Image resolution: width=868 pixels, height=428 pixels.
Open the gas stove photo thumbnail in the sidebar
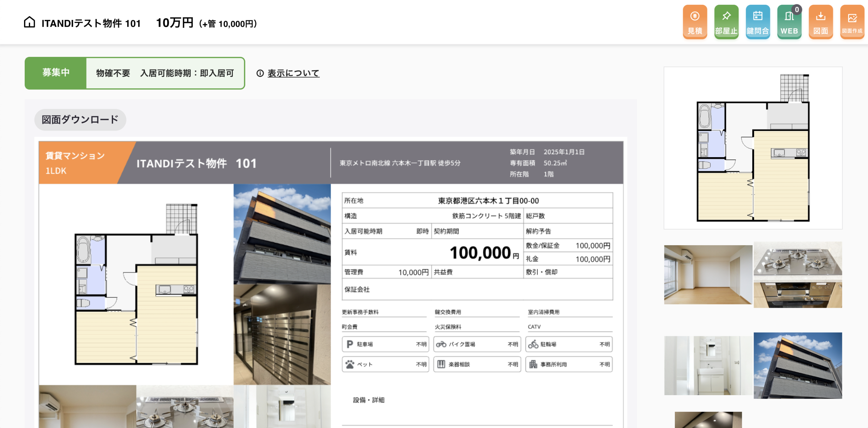[x=798, y=275]
